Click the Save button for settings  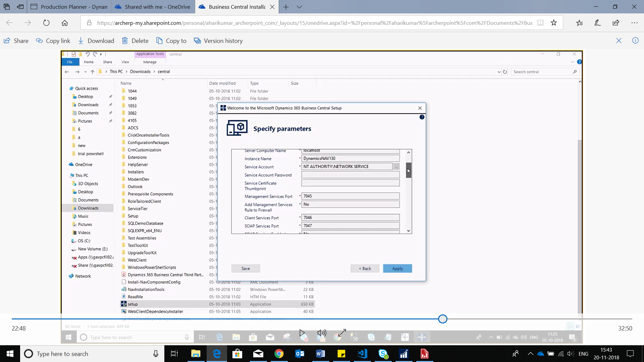pyautogui.click(x=246, y=269)
